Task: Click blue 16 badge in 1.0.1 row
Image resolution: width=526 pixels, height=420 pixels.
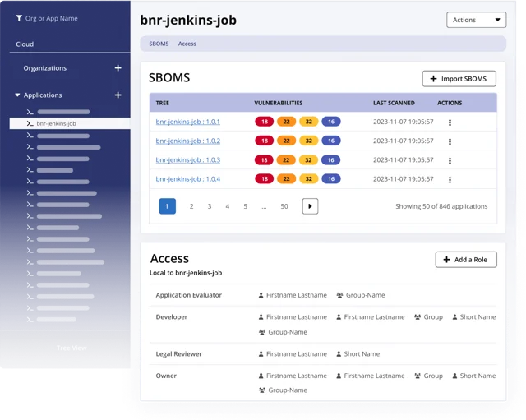Action: click(331, 122)
